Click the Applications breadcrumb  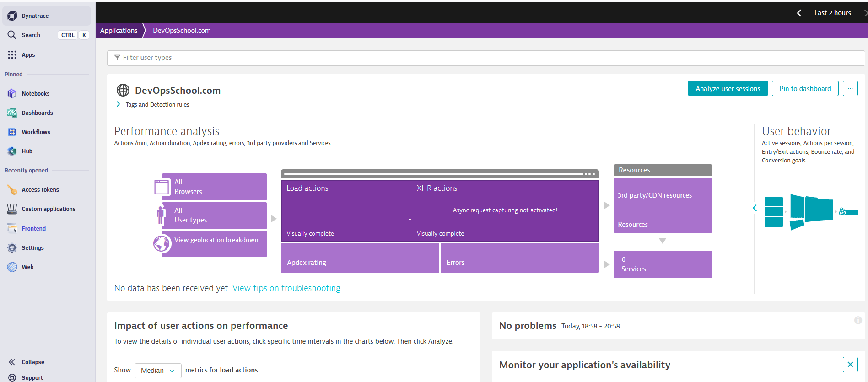pyautogui.click(x=119, y=31)
